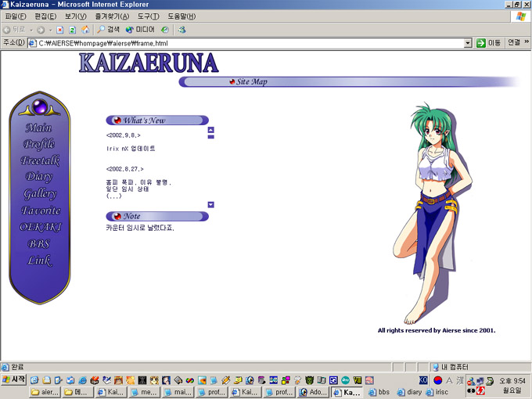Open the 도움말(H) menu
This screenshot has width=532, height=399.
pos(182,16)
